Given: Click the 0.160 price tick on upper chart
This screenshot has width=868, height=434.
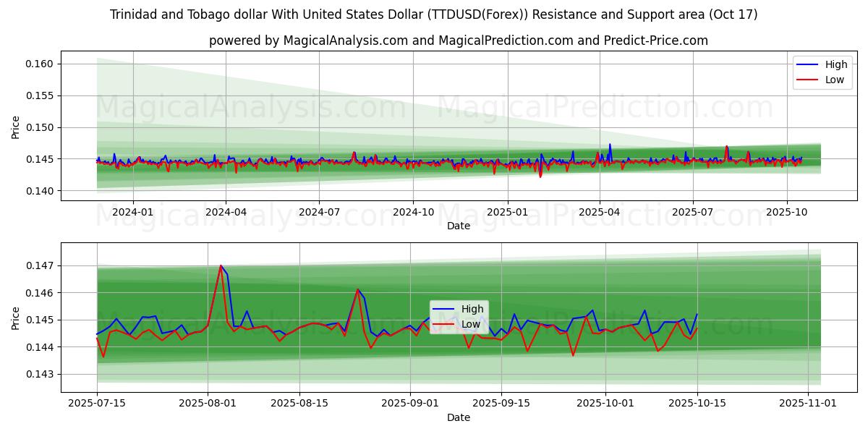Looking at the screenshot, I should click(39, 64).
